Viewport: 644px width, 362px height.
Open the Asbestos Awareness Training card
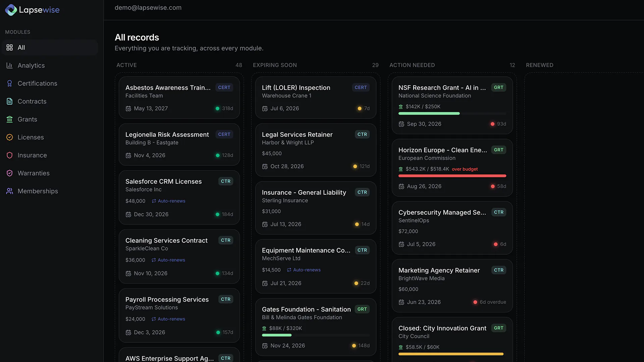tap(179, 98)
